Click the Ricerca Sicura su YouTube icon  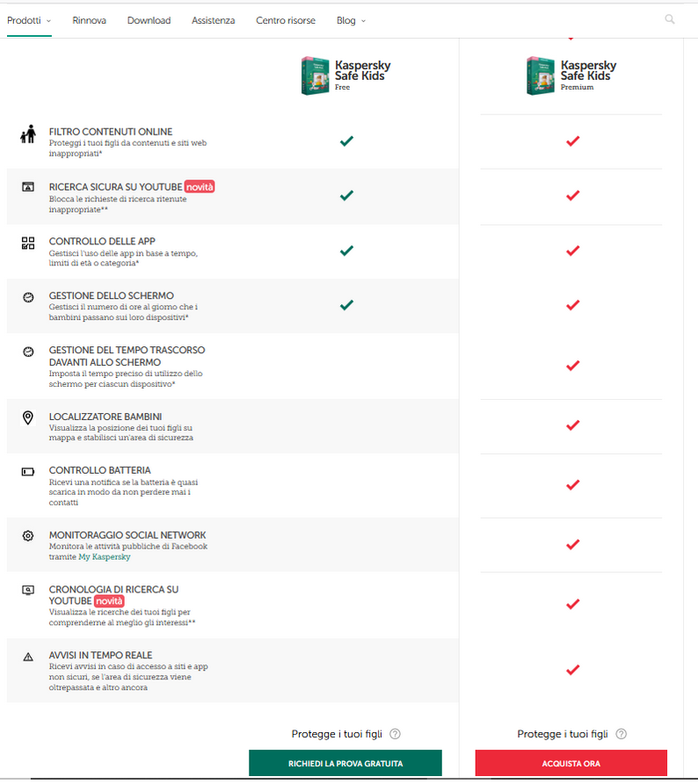[28, 187]
